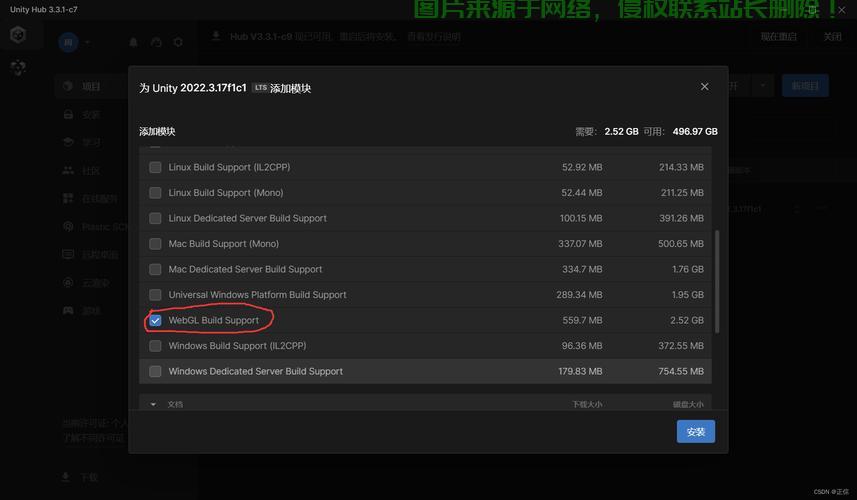Click the 754.55 MB disk size

point(681,372)
